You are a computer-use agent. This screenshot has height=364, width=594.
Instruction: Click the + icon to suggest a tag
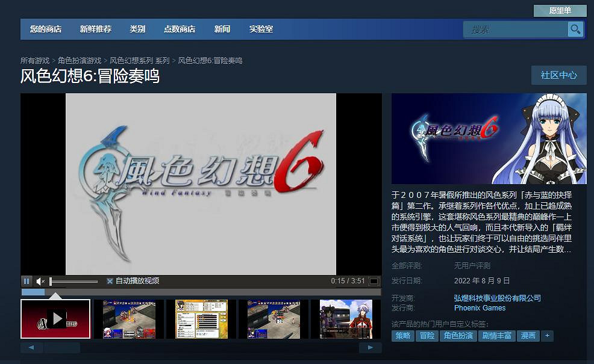coord(546,336)
